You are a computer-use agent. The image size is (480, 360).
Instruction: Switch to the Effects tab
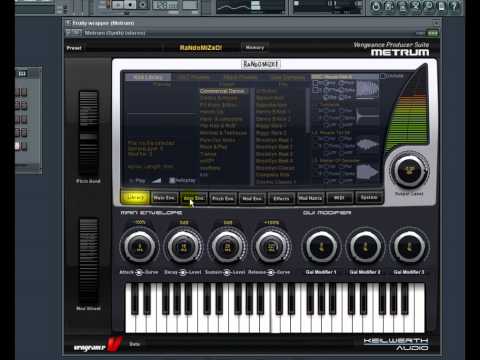281,198
